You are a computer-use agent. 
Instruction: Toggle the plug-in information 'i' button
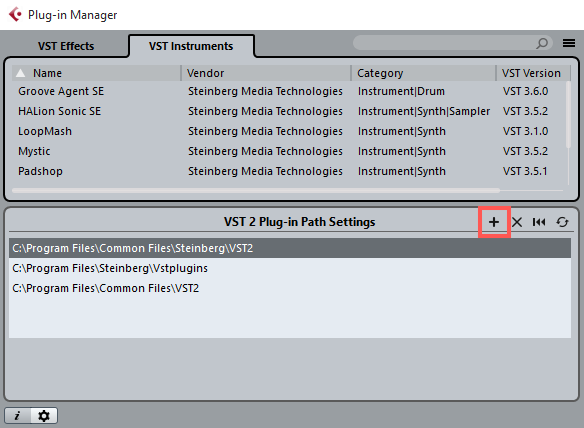tap(17, 415)
